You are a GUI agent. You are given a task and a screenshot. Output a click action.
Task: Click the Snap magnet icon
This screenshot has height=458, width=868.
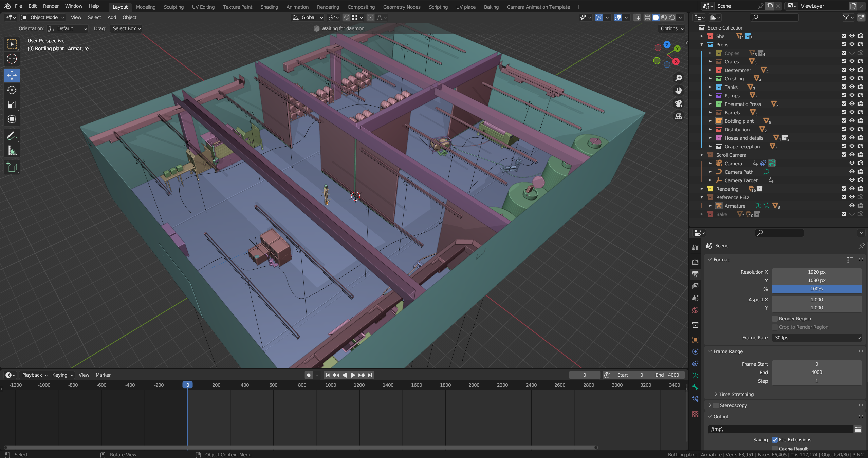(x=346, y=17)
